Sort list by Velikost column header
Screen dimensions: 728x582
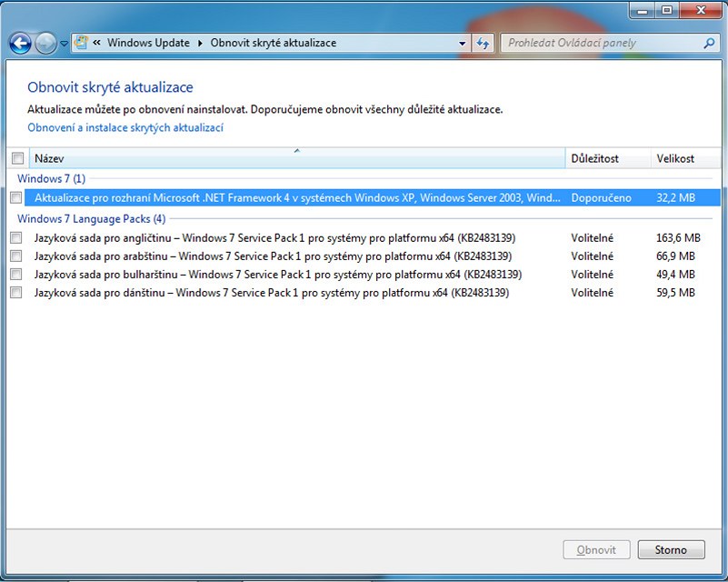(682, 158)
